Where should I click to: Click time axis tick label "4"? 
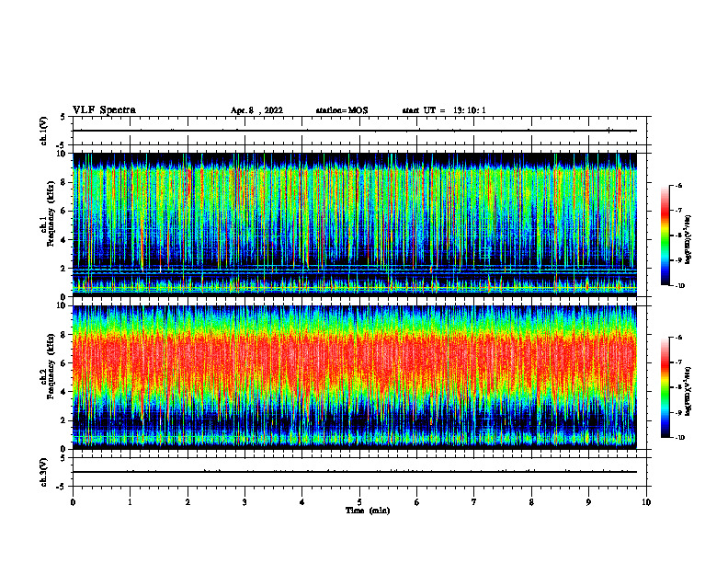coord(302,502)
